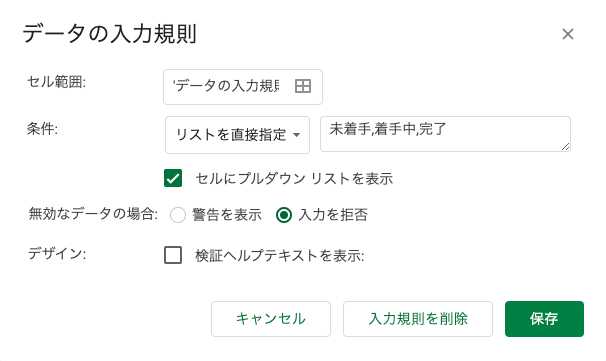Image resolution: width=606 pixels, height=361 pixels.
Task: Click the 検証ヘルプテキストを表示 label text
Action: click(x=280, y=255)
